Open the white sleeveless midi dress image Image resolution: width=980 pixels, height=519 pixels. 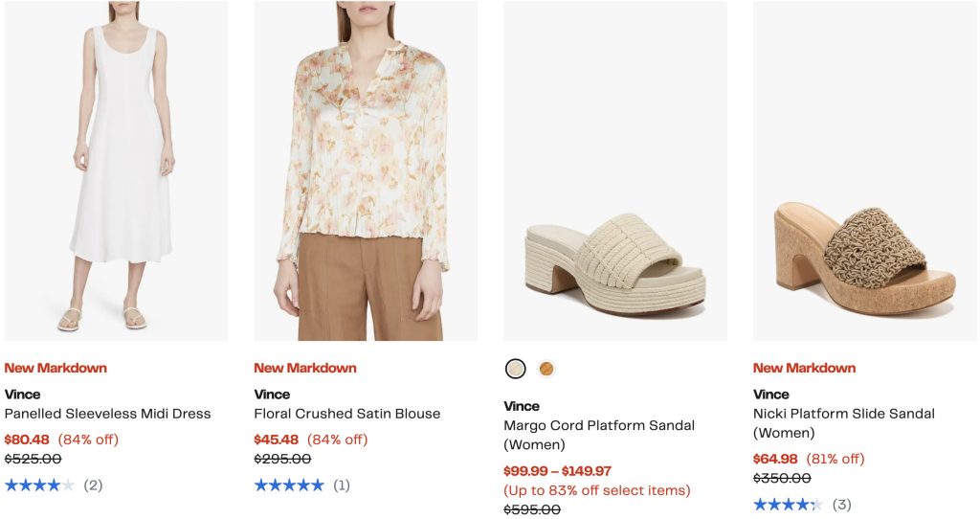click(x=116, y=170)
